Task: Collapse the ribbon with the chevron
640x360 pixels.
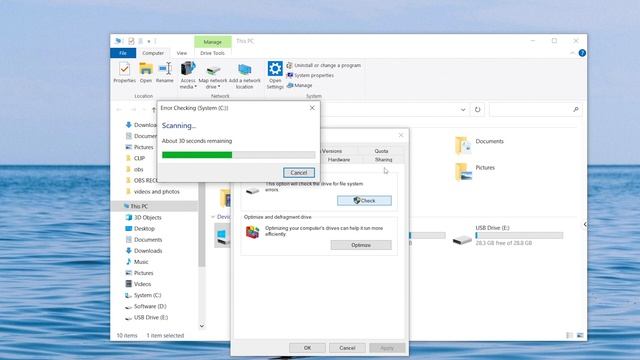Action: [572, 53]
